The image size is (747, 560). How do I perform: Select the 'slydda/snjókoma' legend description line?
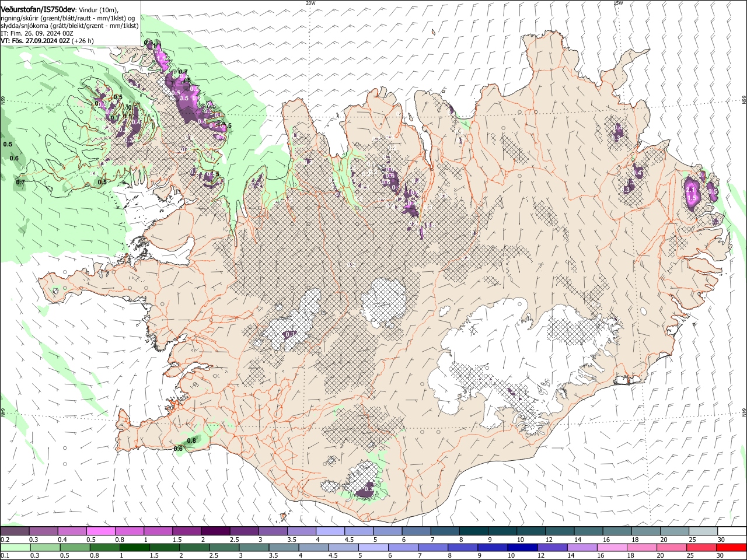(69, 26)
